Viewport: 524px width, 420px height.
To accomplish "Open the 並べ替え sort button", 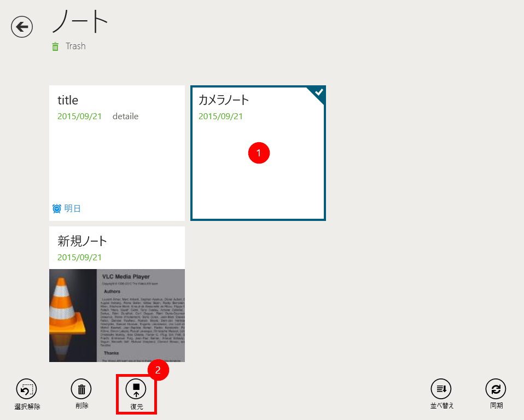I will point(441,394).
